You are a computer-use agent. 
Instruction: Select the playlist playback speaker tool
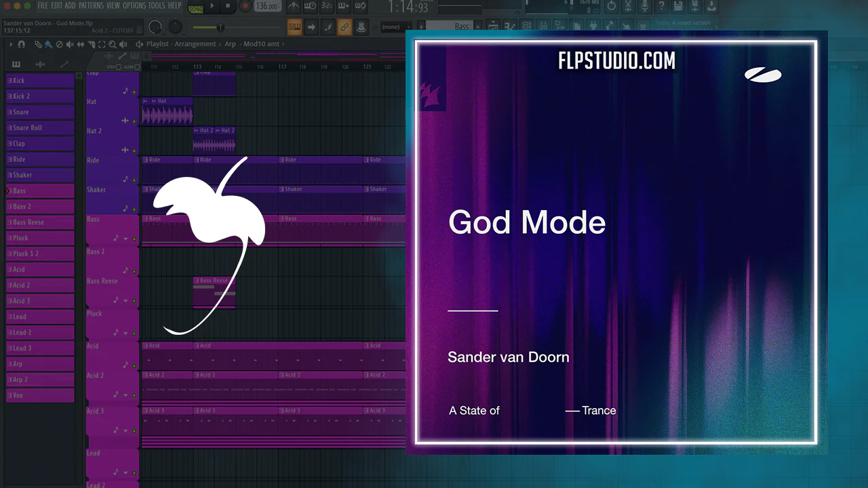123,44
